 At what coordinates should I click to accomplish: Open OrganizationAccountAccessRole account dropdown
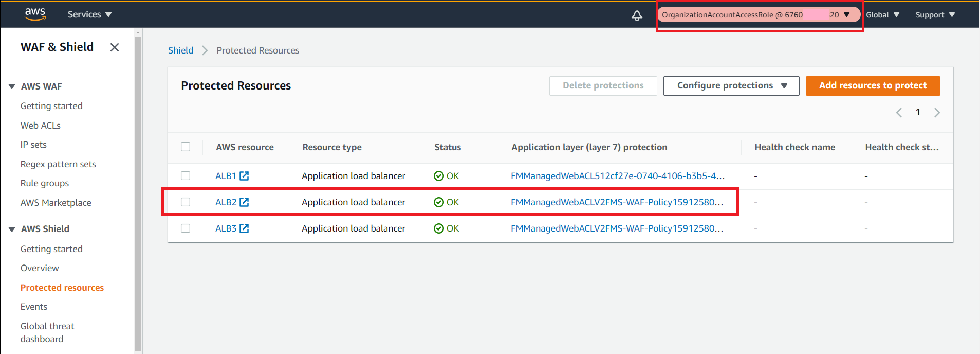coord(759,15)
